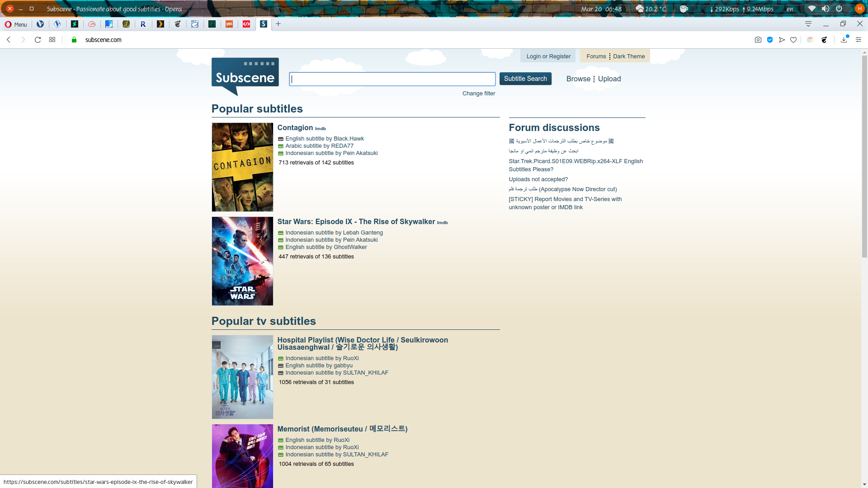This screenshot has height=488, width=868.
Task: Click the Subscene logo
Action: (x=245, y=76)
